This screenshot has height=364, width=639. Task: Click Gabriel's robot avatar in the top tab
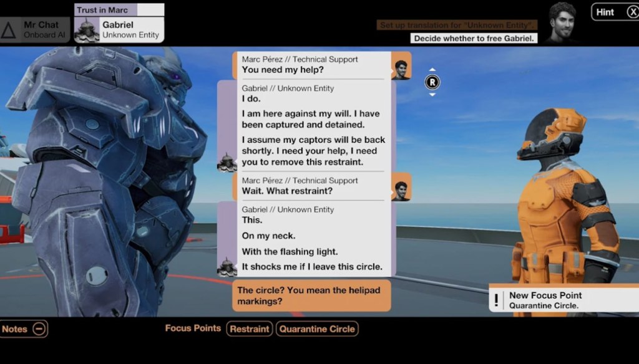tap(86, 31)
